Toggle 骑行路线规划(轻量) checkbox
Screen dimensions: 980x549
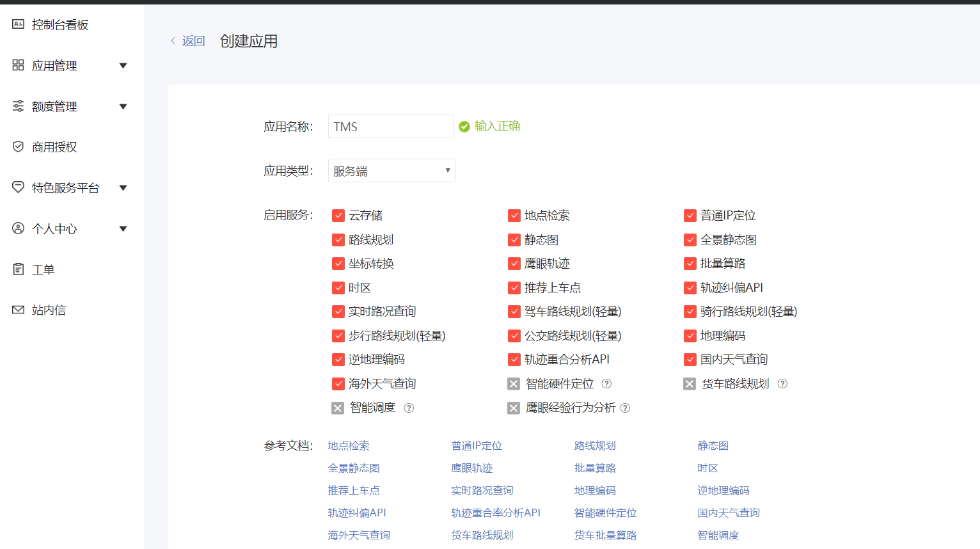tap(690, 312)
